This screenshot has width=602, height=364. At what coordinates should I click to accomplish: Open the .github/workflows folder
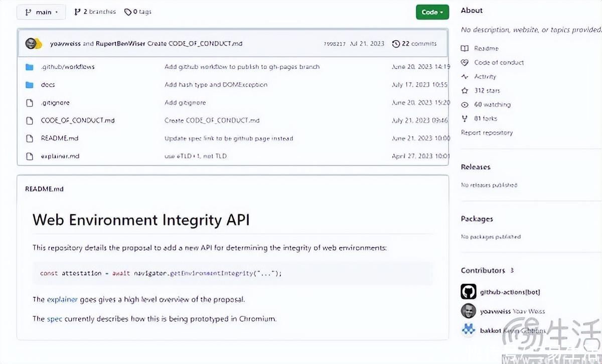pos(68,67)
